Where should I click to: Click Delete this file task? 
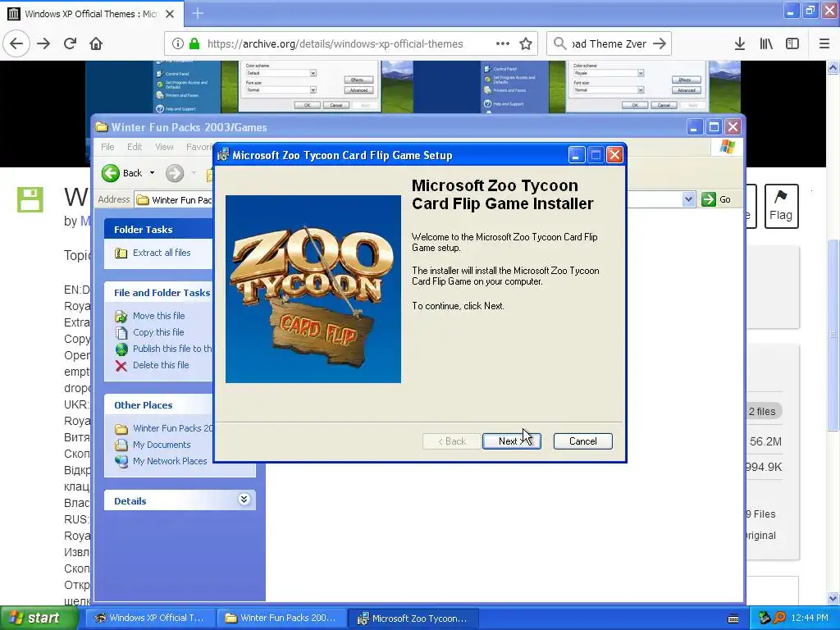click(x=161, y=365)
